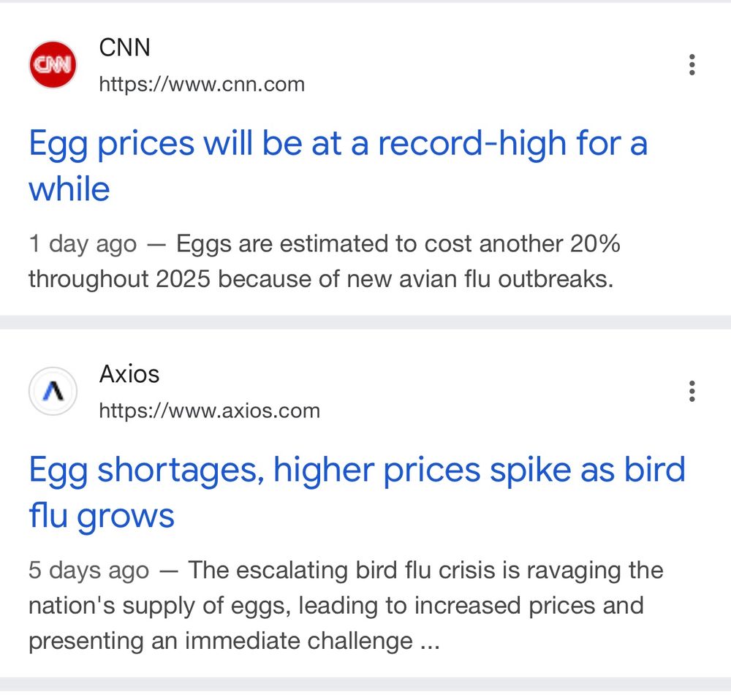Click 'flu grows' in the Axios headline
Image resolution: width=731 pixels, height=700 pixels.
click(x=101, y=515)
